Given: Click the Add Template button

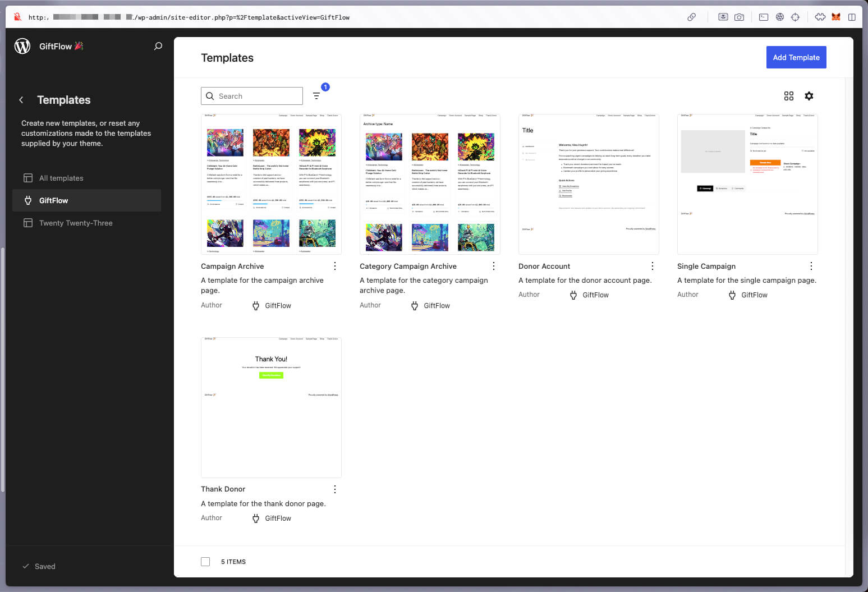Looking at the screenshot, I should [796, 57].
